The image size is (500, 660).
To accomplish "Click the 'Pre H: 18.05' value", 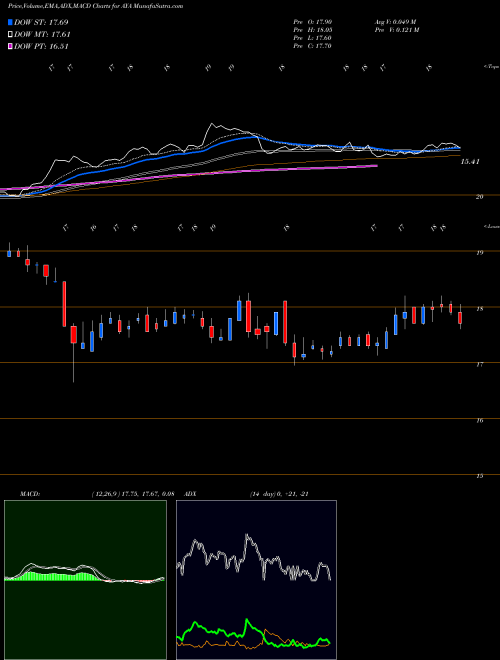I will point(312,30).
